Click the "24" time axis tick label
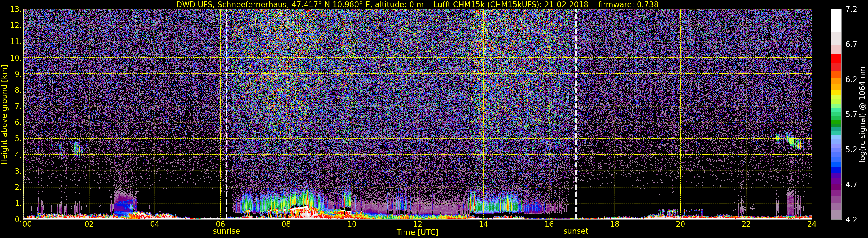Image resolution: width=868 pixels, height=238 pixels. [812, 224]
